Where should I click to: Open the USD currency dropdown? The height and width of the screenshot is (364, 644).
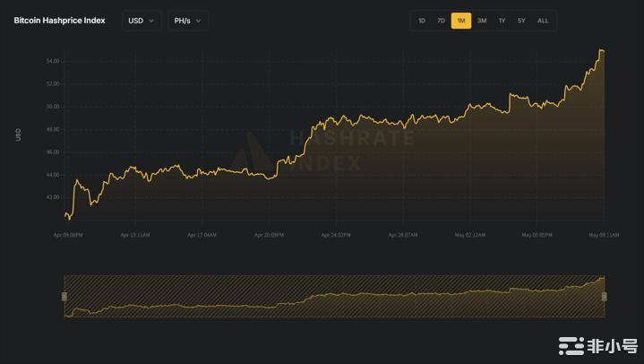coord(142,21)
